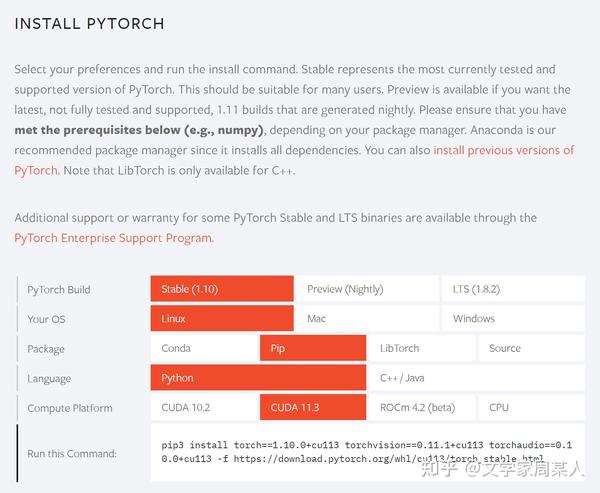Choose the Preview (Nightly) build

366,289
